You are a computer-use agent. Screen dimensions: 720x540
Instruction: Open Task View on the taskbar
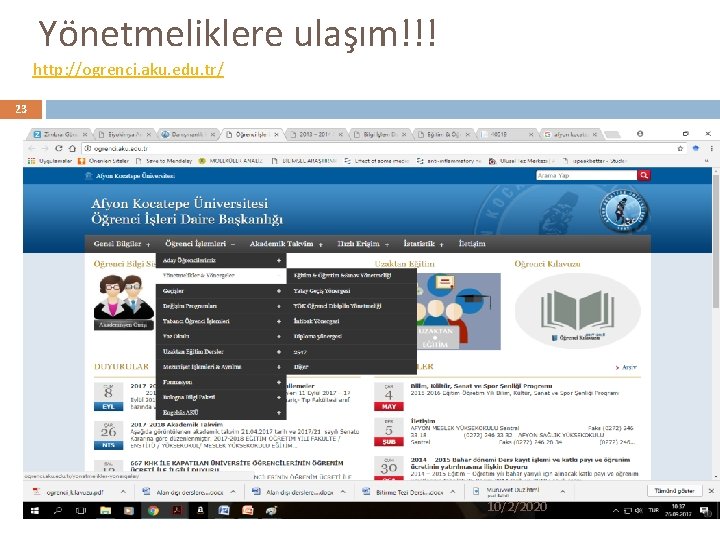pyautogui.click(x=81, y=510)
